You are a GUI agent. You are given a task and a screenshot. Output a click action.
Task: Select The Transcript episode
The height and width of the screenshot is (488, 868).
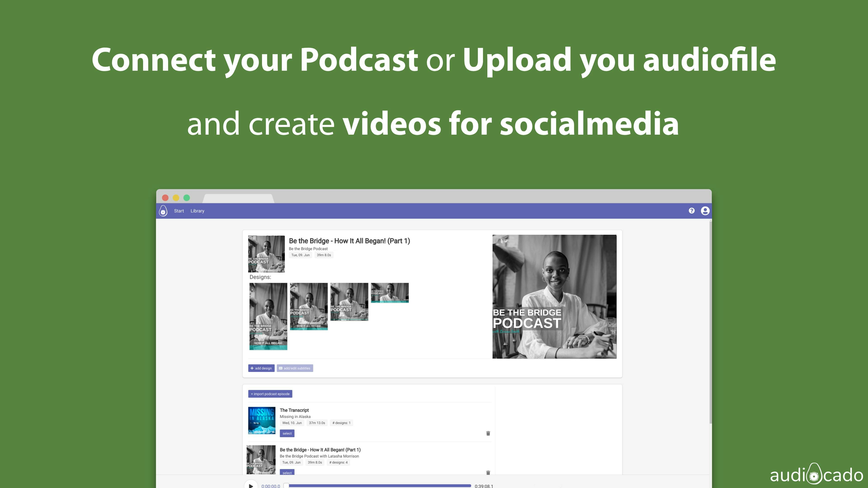[x=287, y=434]
